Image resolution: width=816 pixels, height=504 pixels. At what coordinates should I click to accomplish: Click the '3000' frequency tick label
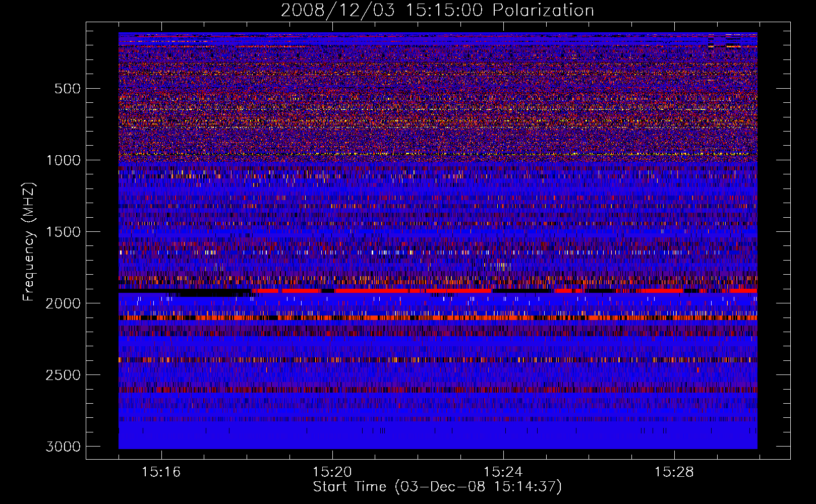[63, 447]
